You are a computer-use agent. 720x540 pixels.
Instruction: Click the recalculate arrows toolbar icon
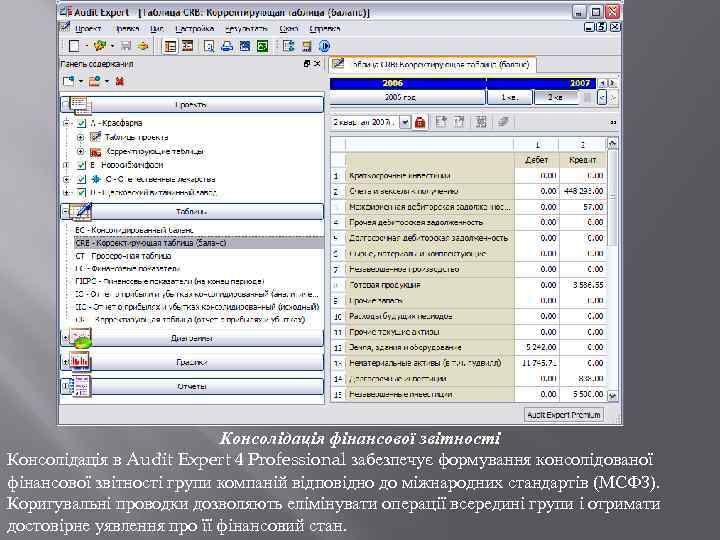[289, 46]
